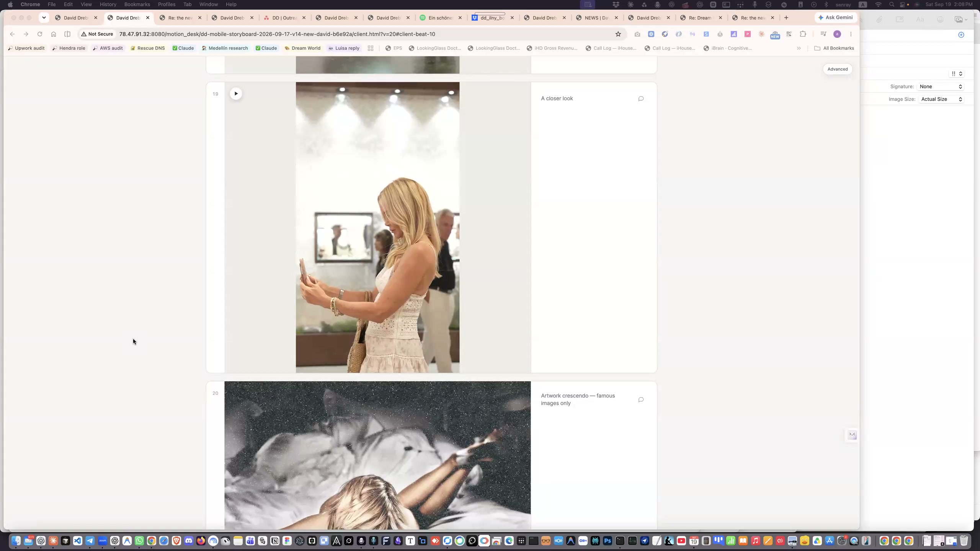
Task: Bookmark this page with the star icon
Action: click(x=618, y=34)
